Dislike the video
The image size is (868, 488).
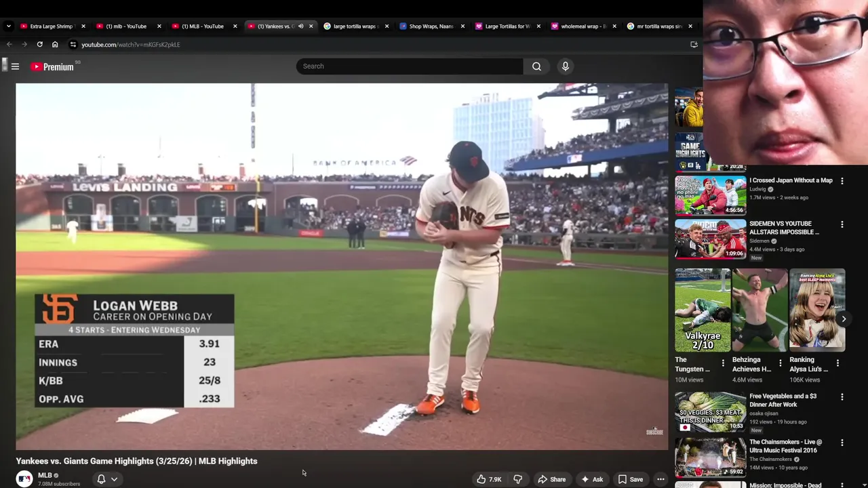point(517,479)
